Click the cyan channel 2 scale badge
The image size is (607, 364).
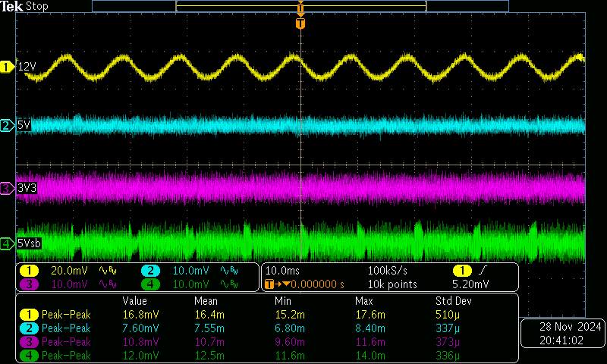(150, 271)
